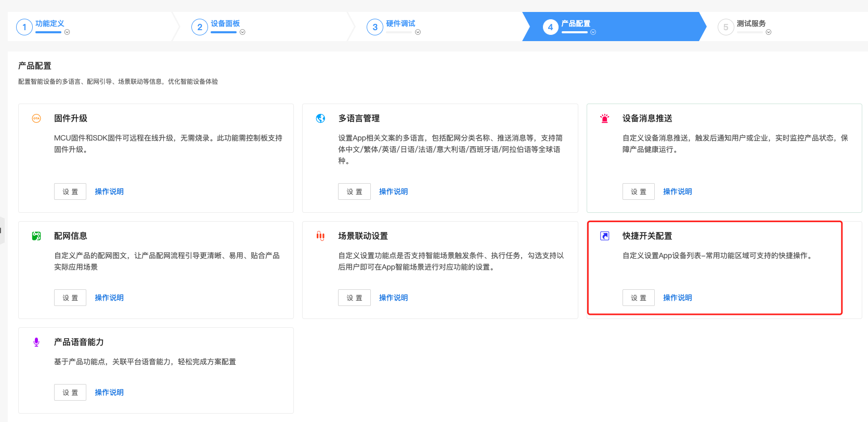
Task: Go to the 测试服务 step tab
Action: point(751,24)
